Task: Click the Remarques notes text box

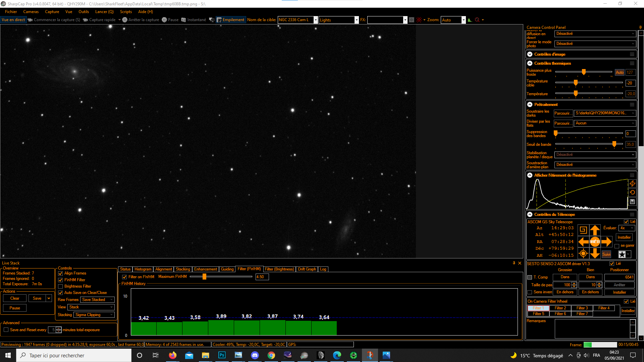Action: (x=592, y=329)
